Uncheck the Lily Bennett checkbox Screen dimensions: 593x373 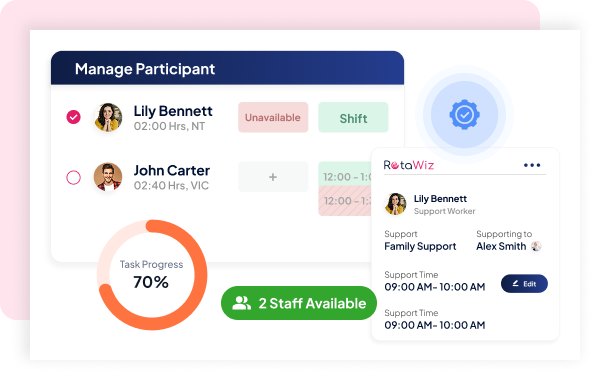[73, 117]
